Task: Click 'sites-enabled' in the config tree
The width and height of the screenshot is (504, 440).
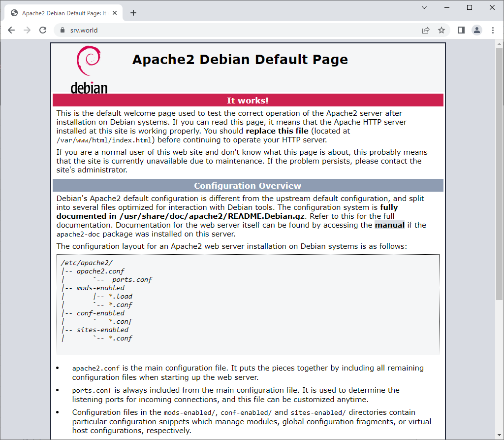Action: point(102,330)
